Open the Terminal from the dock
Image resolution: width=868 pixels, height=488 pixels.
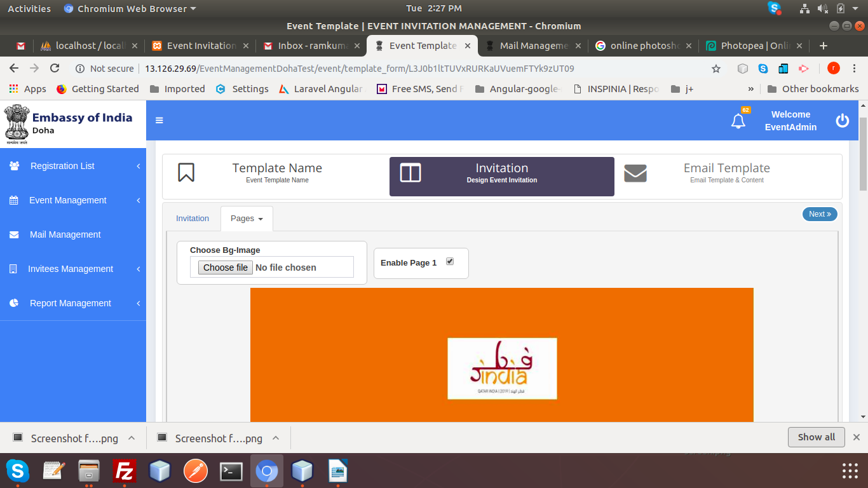click(x=231, y=471)
